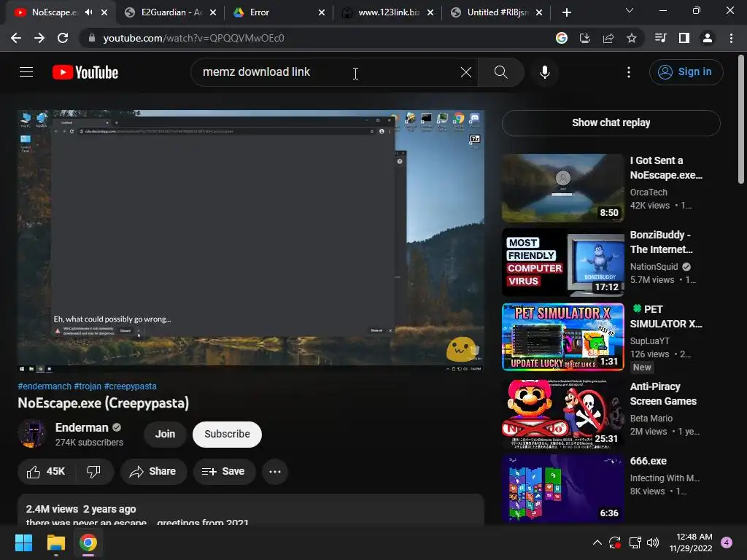Toggle Chrome side panel icon
The height and width of the screenshot is (560, 747).
(x=684, y=38)
